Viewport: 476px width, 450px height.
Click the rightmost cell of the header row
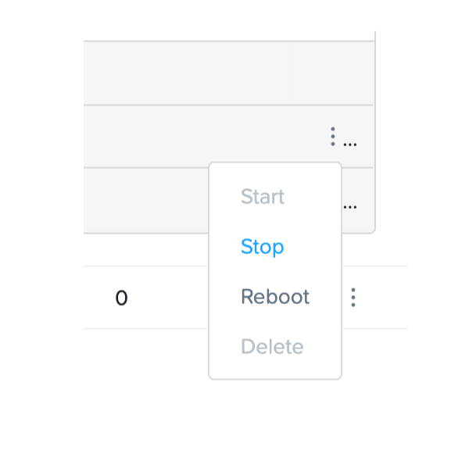331,73
